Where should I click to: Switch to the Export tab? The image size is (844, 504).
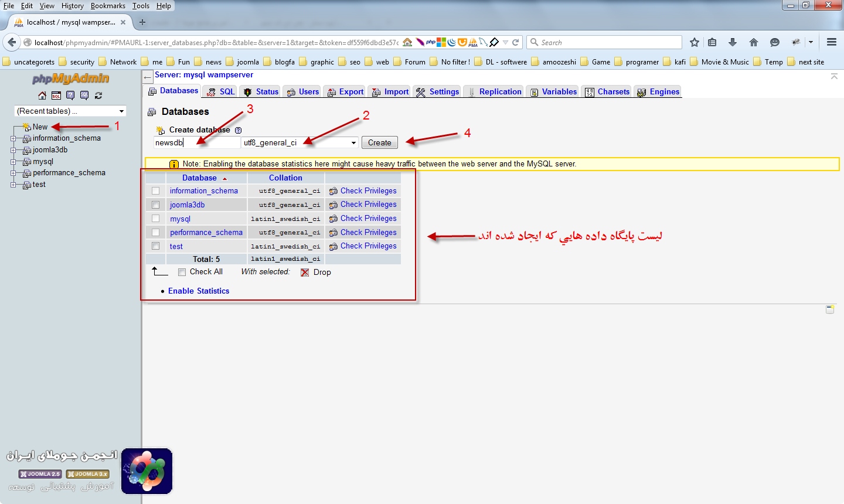click(346, 92)
